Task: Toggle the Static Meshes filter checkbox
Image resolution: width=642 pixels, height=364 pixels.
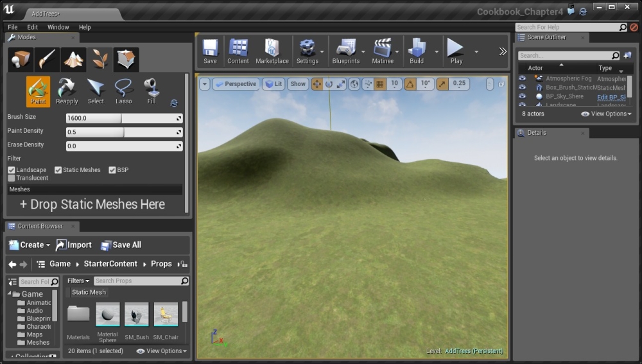Action: pos(58,170)
